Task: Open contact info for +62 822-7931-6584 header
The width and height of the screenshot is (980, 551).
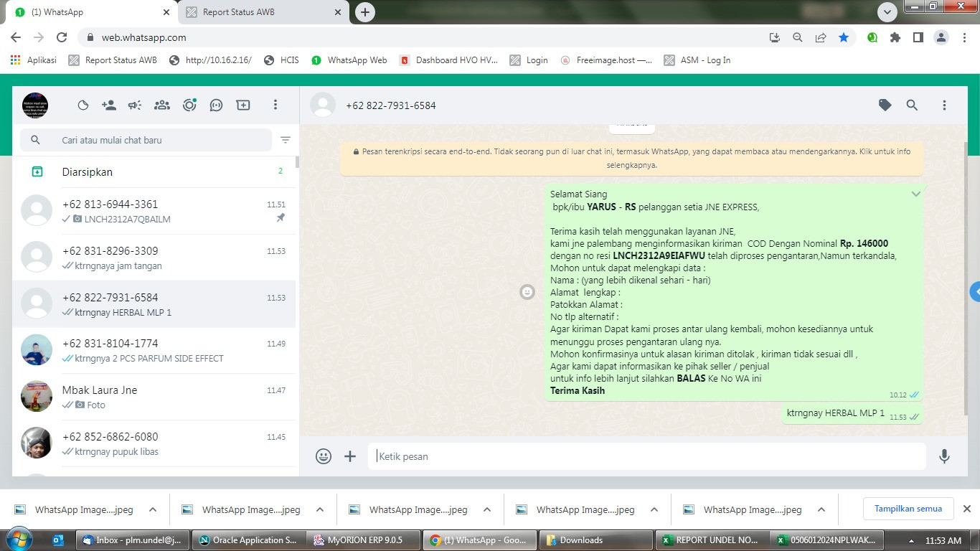Action: [391, 105]
